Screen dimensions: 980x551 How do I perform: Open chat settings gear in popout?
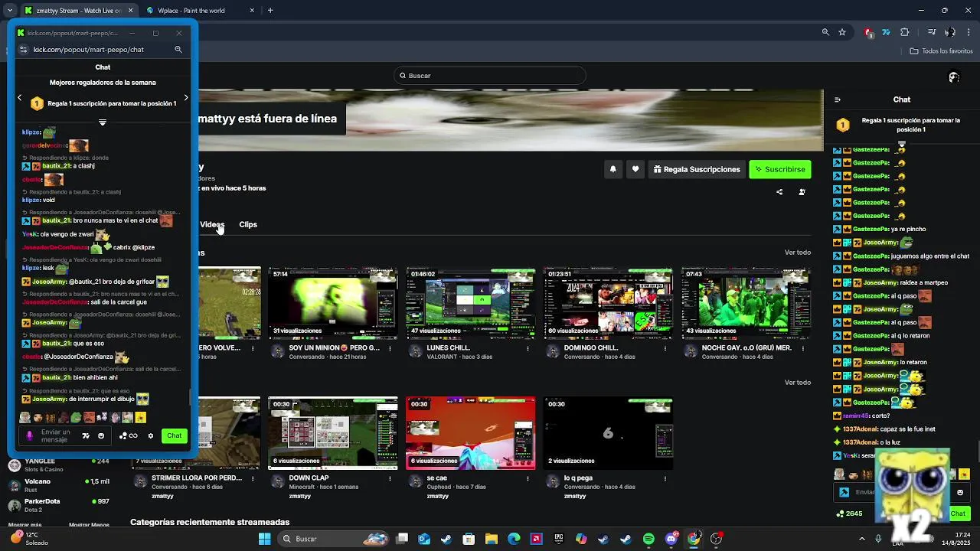(151, 436)
